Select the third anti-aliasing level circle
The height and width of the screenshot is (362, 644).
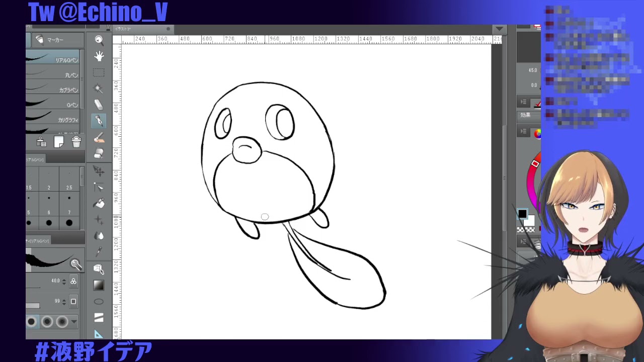click(x=62, y=321)
